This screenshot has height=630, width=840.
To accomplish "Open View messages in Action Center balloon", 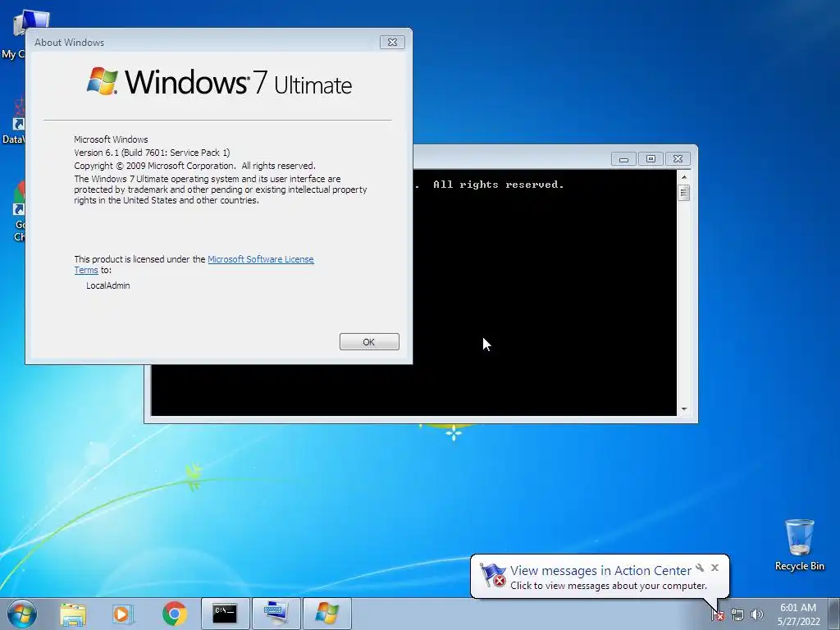I will point(600,571).
